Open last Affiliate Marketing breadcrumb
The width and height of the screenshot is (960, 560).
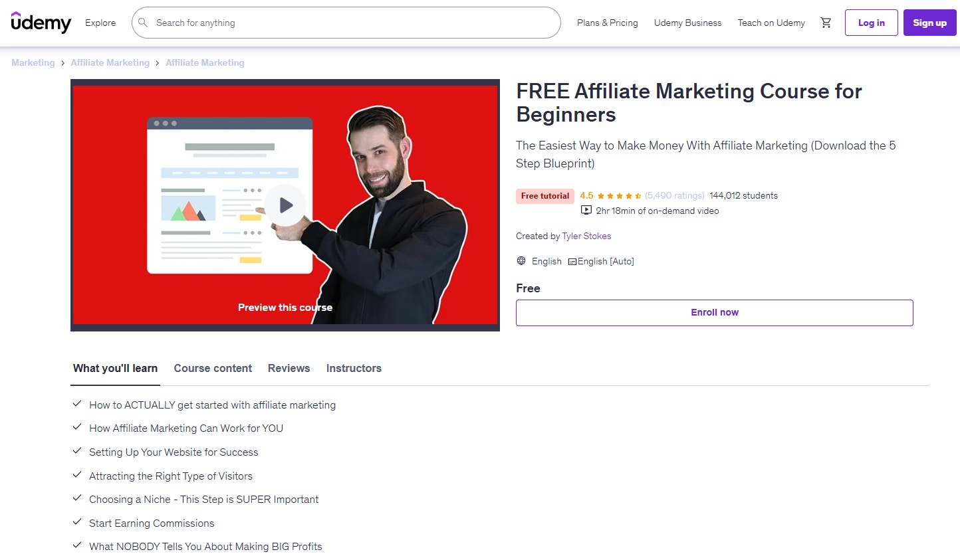coord(205,62)
